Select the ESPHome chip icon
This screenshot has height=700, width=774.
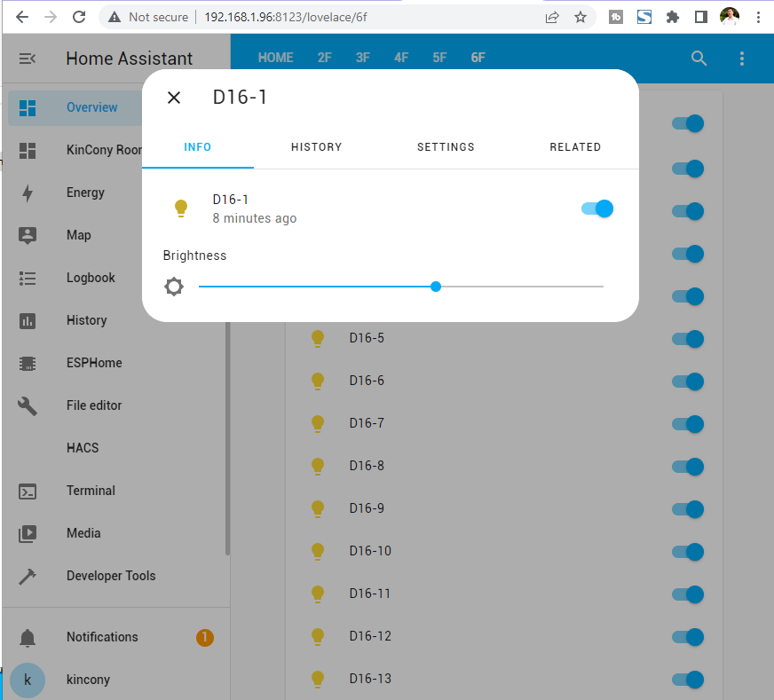[28, 363]
